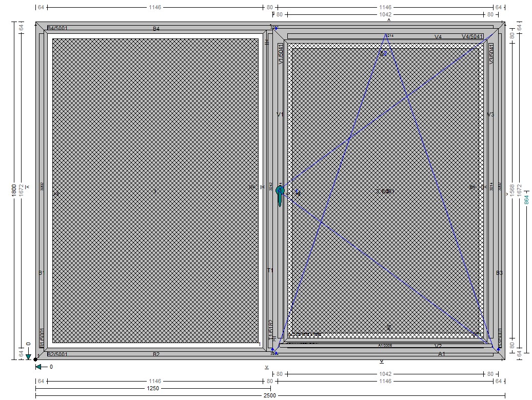Click the A1 sill label

coord(441,354)
